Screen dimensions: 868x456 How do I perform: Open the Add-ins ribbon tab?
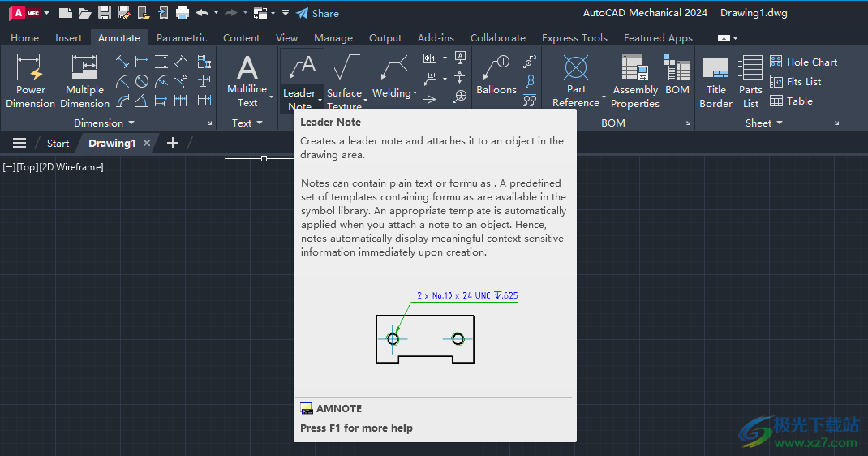[x=436, y=37]
